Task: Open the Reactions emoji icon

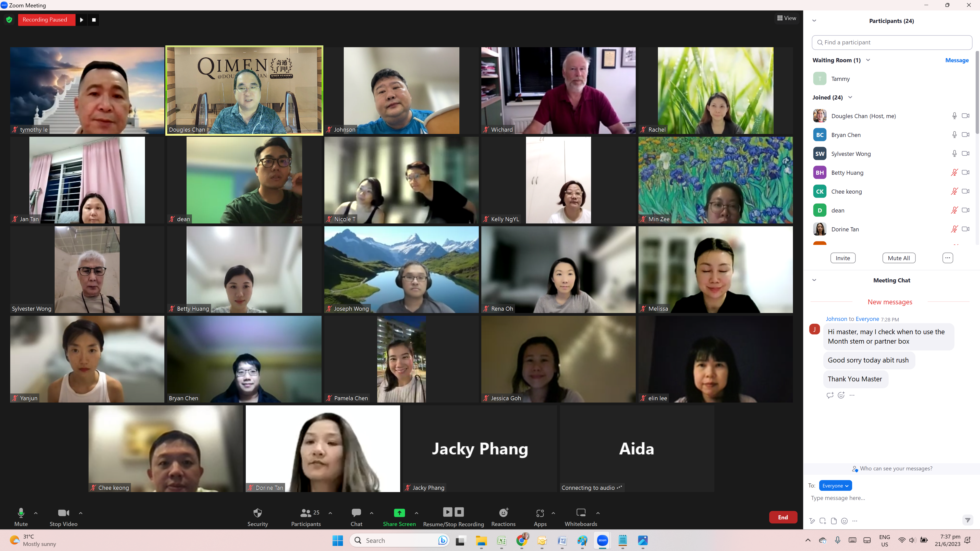Action: [x=503, y=512]
